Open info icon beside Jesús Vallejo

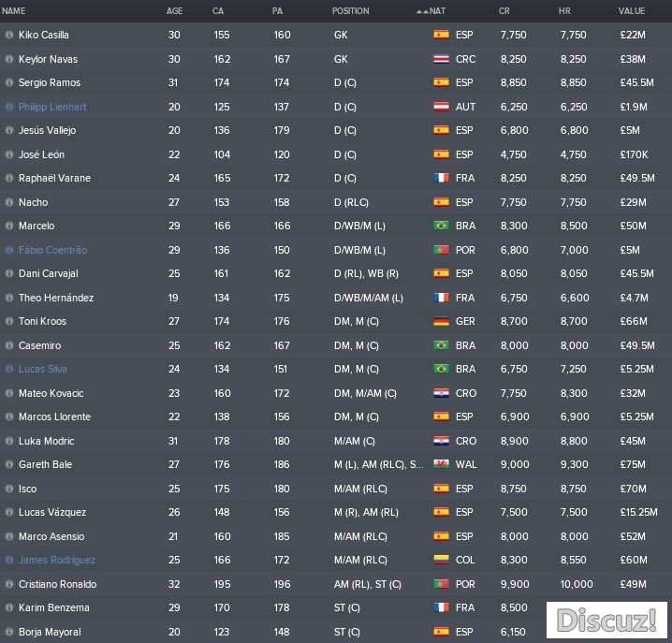tap(9, 130)
